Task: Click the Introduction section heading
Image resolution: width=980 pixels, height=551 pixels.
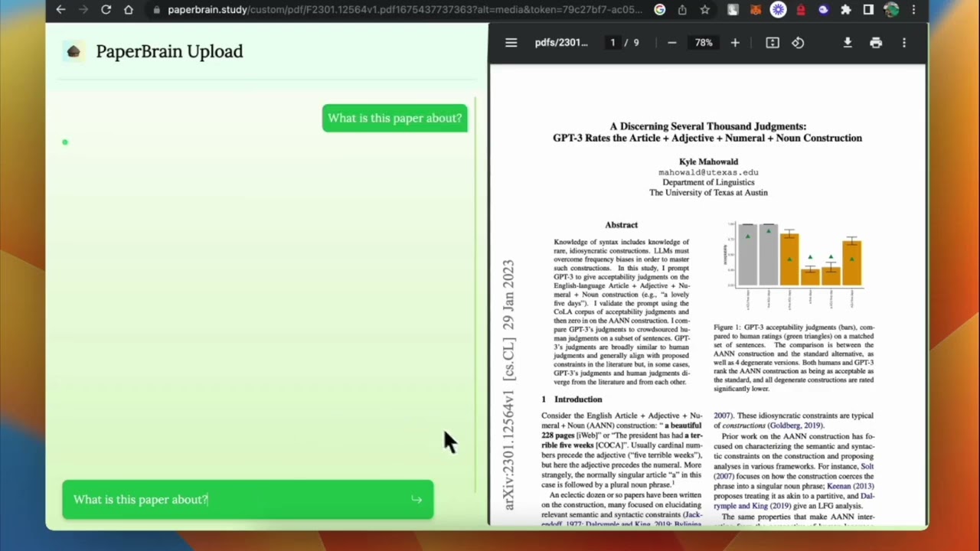Action: tap(572, 399)
